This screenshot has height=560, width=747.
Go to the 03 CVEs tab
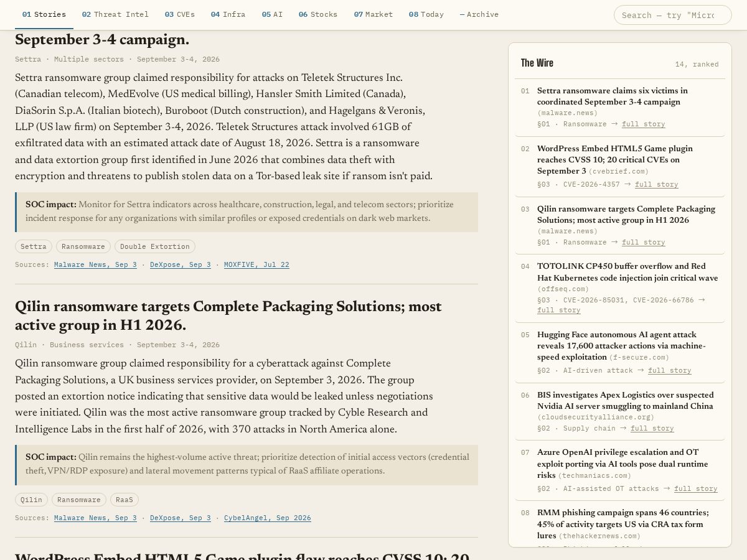pyautogui.click(x=179, y=14)
